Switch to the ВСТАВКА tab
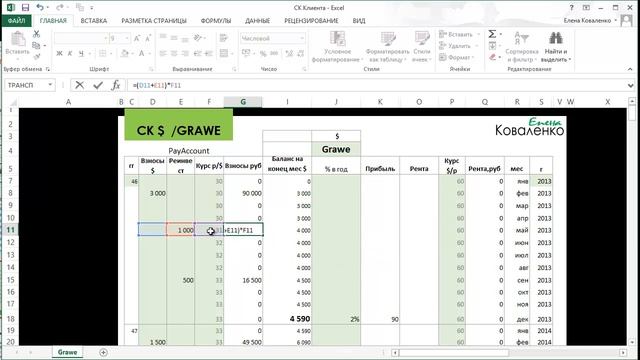Screen dimensions: 640x360 pos(93,20)
